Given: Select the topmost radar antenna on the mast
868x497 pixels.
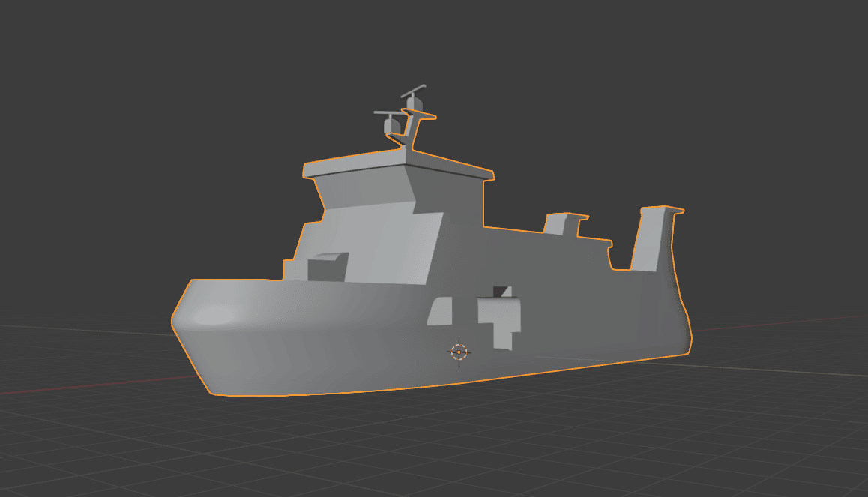Looking at the screenshot, I should (x=414, y=97).
